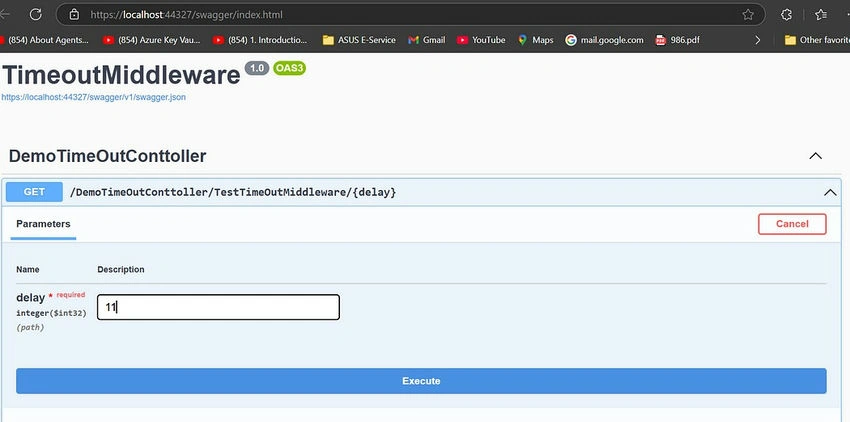Collapse the GET TestTimeOutMiddleware operation arrow
Screen dimensions: 850x422
(830, 192)
